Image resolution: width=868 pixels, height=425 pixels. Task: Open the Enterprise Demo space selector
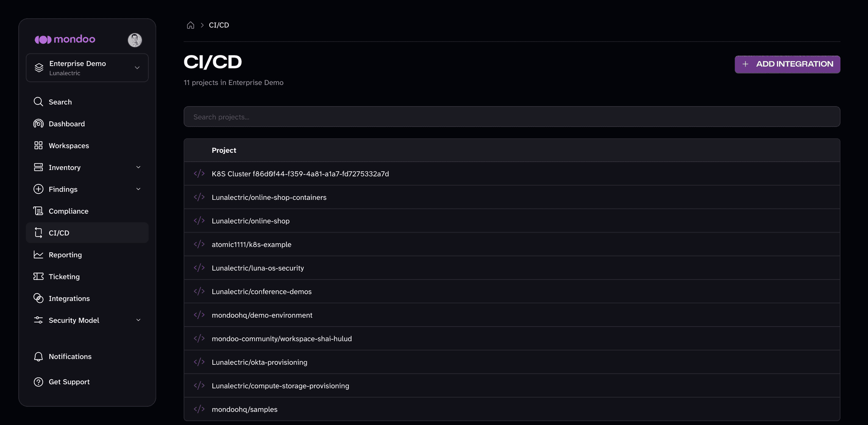click(x=87, y=68)
